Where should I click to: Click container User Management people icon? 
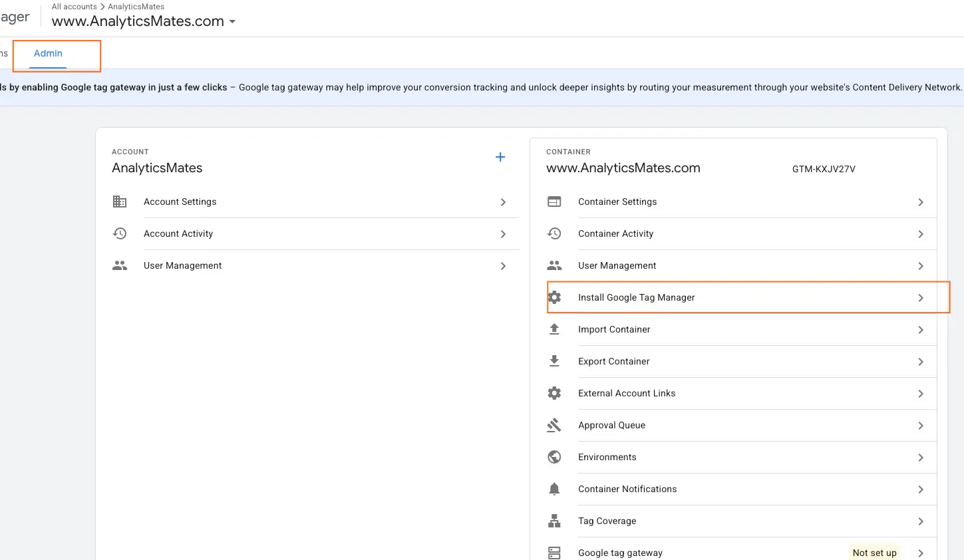(554, 265)
